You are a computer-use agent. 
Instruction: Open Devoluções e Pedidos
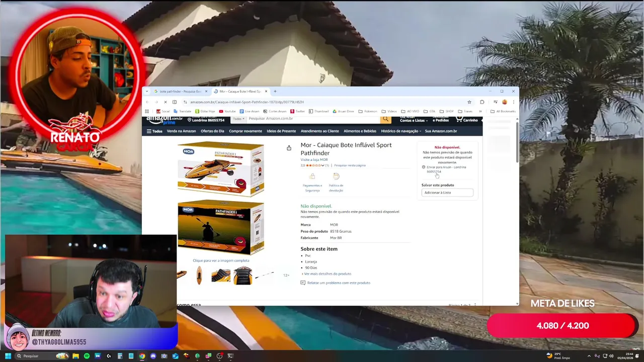click(x=441, y=120)
